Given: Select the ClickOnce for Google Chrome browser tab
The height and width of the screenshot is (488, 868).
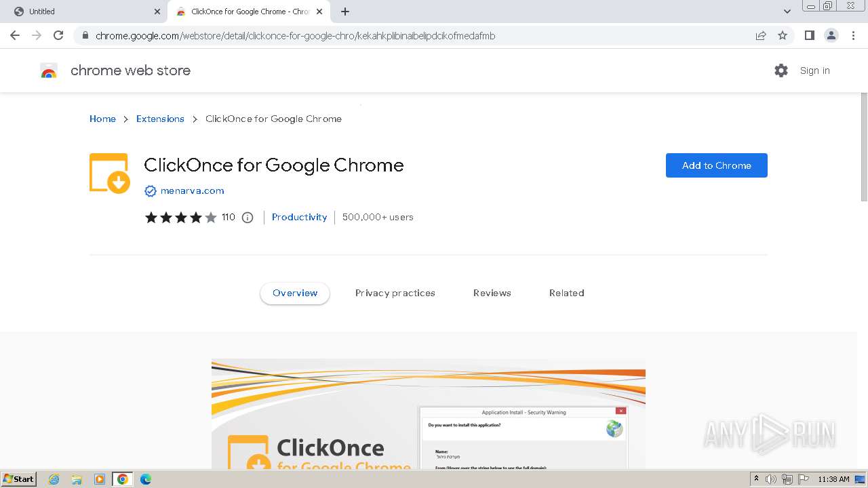Looking at the screenshot, I should (248, 12).
